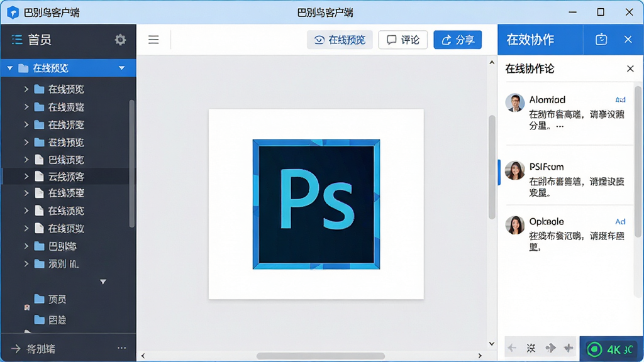Open the hamburger menu in main toolbar
This screenshot has width=644, height=362.
click(x=153, y=40)
